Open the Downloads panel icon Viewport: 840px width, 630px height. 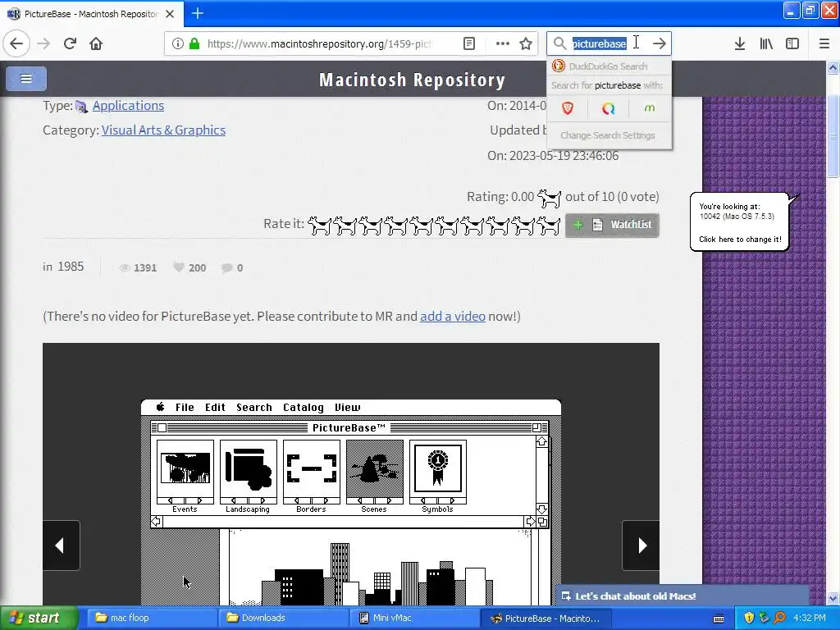pos(740,43)
